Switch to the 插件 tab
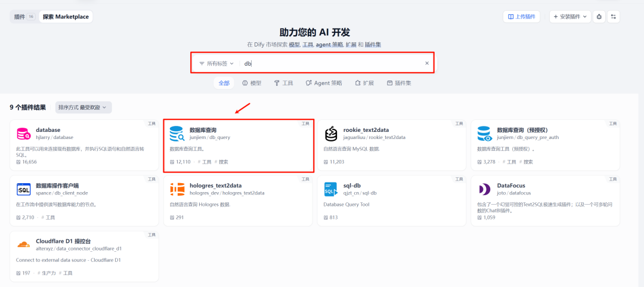Viewport: 644px width, 287px height. coord(24,17)
